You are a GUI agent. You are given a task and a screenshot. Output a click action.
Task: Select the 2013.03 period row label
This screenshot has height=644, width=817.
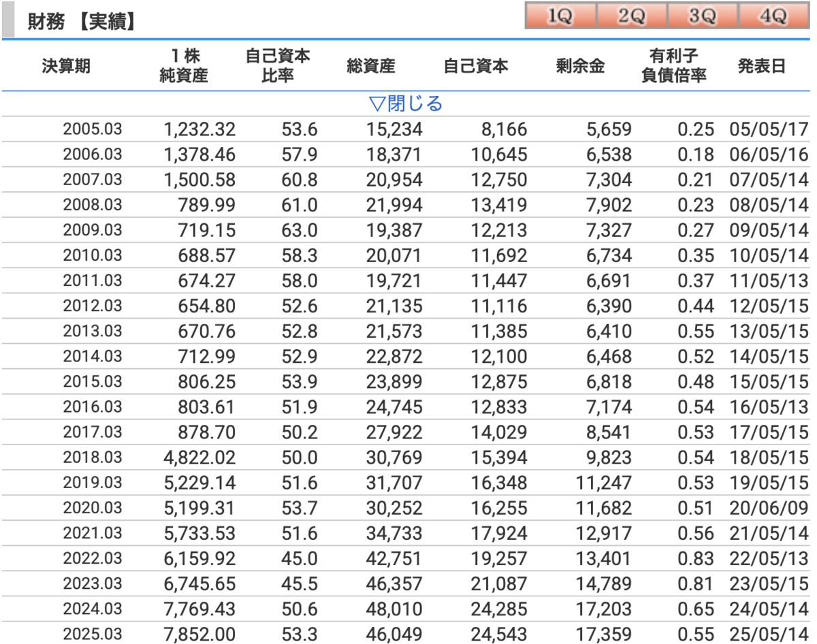point(93,331)
